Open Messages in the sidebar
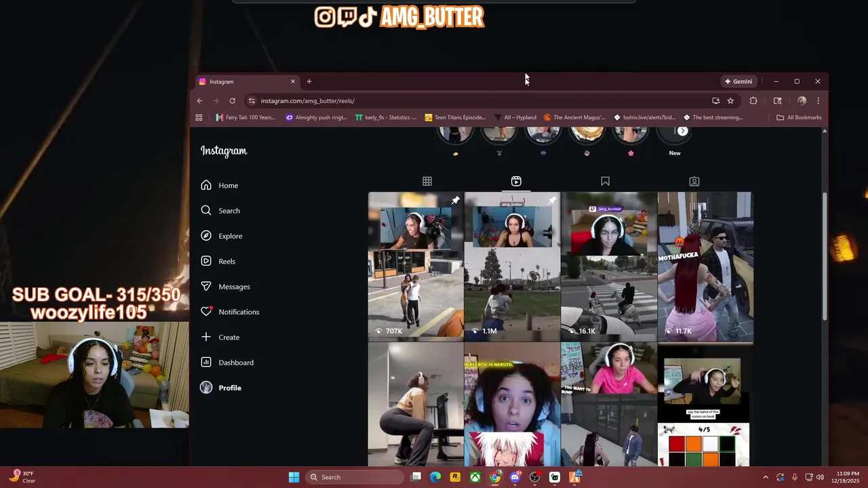 coord(226,287)
